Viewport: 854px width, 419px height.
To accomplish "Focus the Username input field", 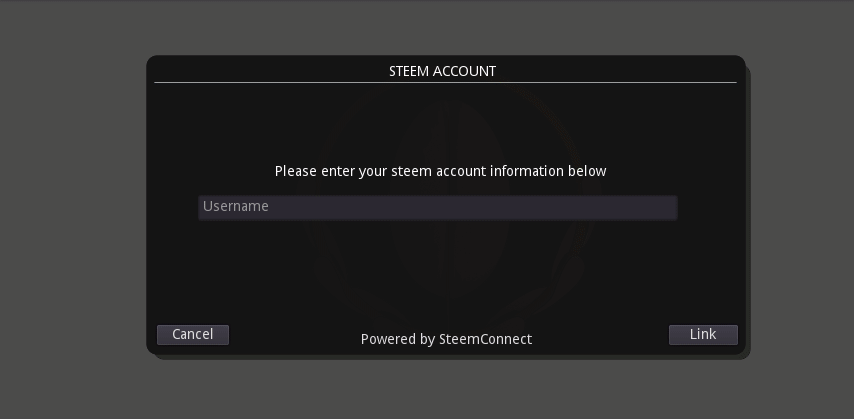I will click(437, 207).
